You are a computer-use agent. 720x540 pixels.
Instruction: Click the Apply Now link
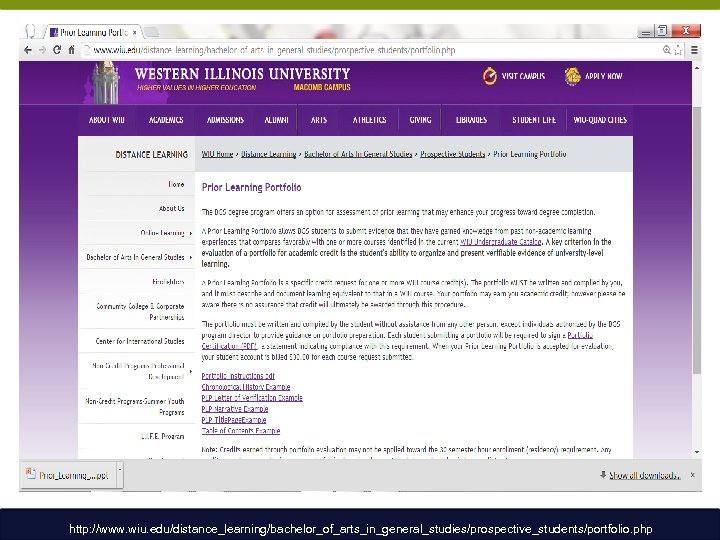[603, 76]
